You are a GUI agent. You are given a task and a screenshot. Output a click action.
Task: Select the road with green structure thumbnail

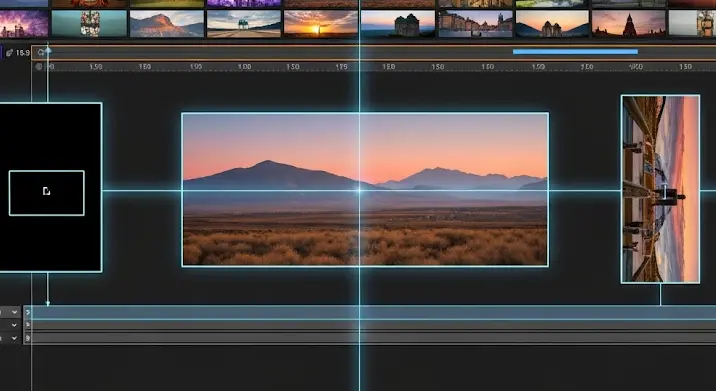click(x=244, y=24)
